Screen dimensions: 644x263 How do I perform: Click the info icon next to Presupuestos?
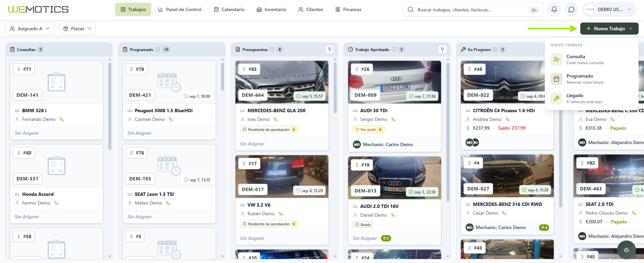point(272,49)
